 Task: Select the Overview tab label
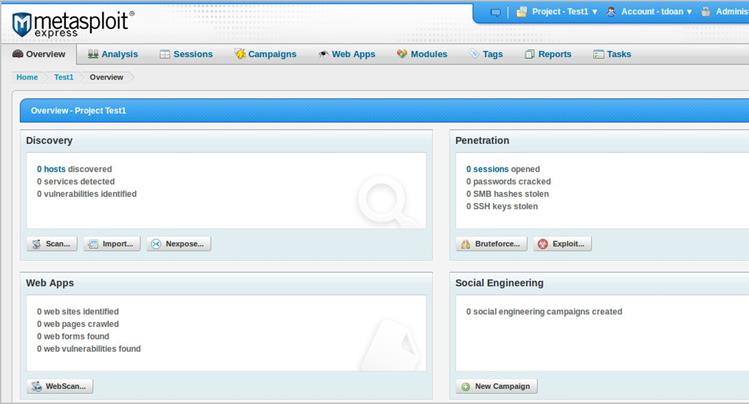point(45,54)
